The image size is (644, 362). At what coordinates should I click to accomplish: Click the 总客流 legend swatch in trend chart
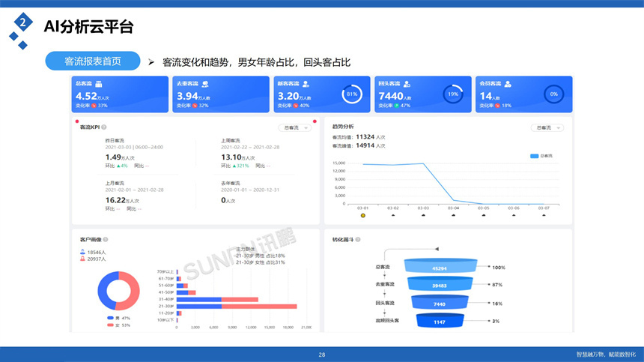coord(534,156)
